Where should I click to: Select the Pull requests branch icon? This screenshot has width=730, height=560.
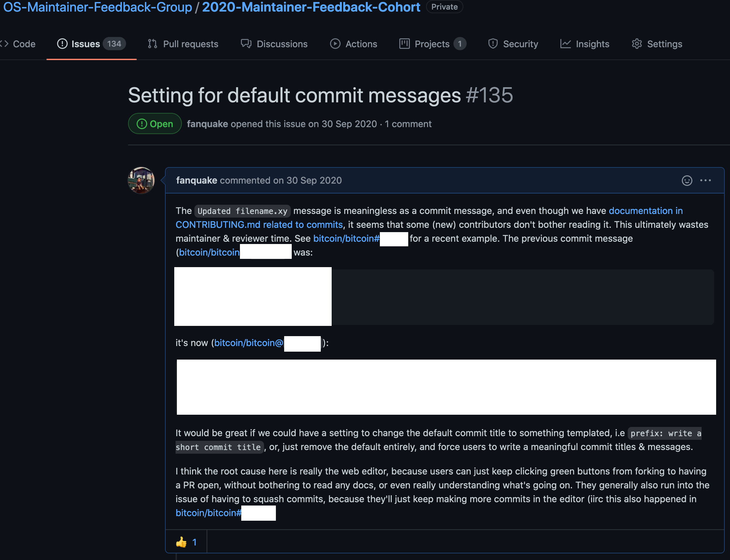coord(152,44)
